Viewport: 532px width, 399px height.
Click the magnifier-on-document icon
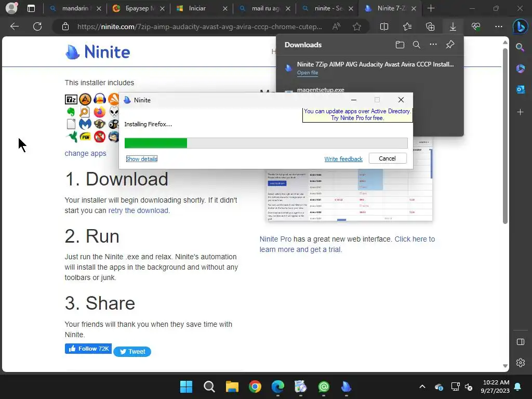pyautogui.click(x=85, y=112)
